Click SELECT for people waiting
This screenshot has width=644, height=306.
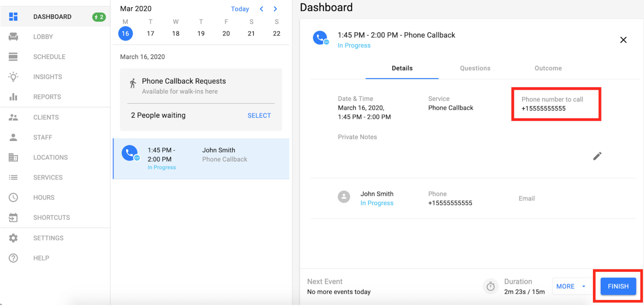pyautogui.click(x=259, y=115)
